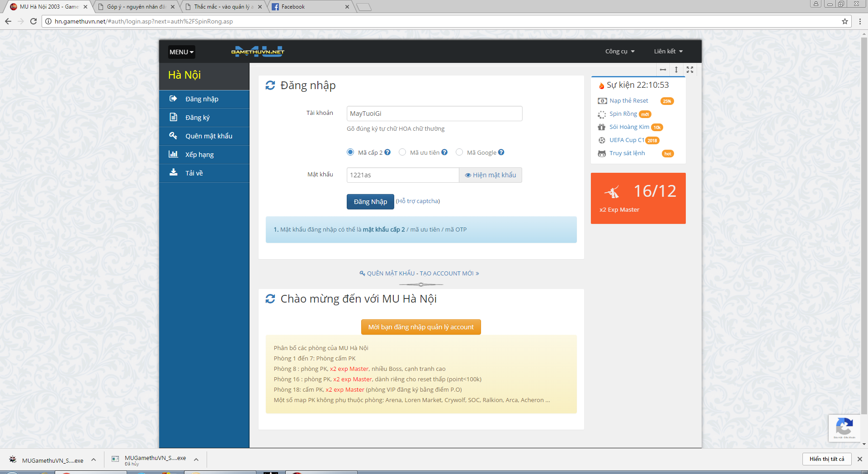868x474 pixels.
Task: Open the Xếp hạng sidebar item
Action: [204, 155]
